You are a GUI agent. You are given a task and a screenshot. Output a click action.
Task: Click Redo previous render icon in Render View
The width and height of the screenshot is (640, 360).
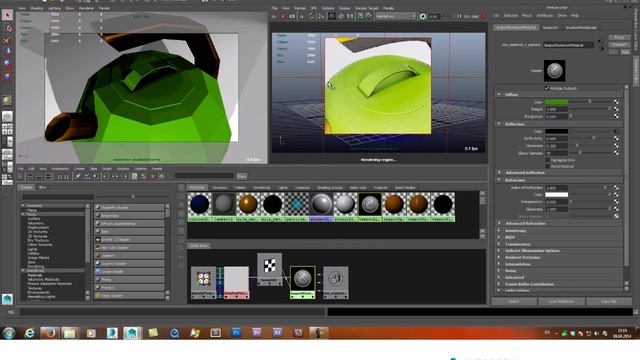(274, 16)
